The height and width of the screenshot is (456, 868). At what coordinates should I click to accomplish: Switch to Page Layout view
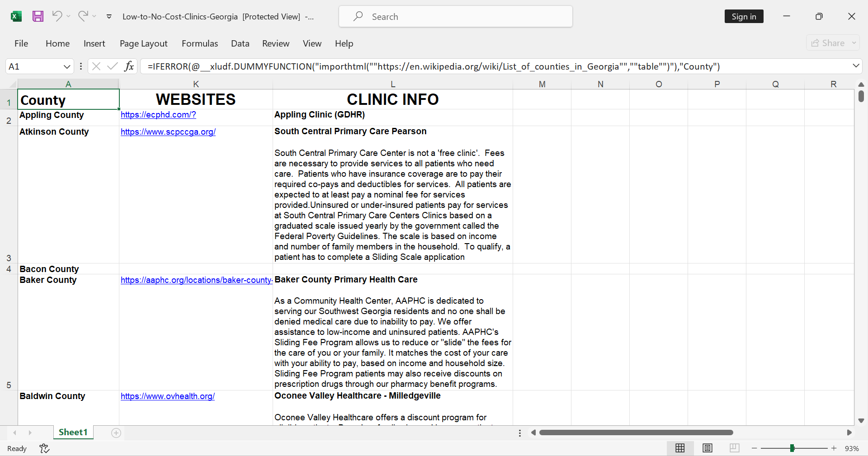[708, 448]
